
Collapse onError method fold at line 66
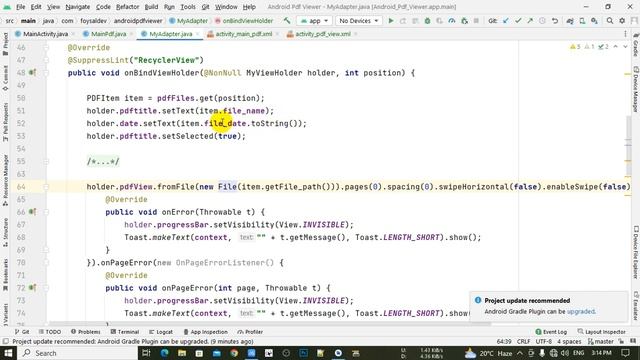click(x=46, y=212)
